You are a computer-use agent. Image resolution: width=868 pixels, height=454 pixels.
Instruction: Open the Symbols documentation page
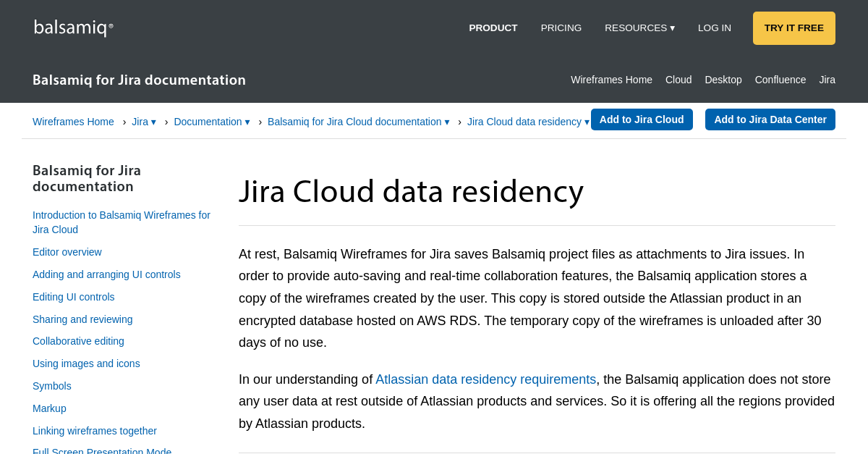click(x=51, y=386)
